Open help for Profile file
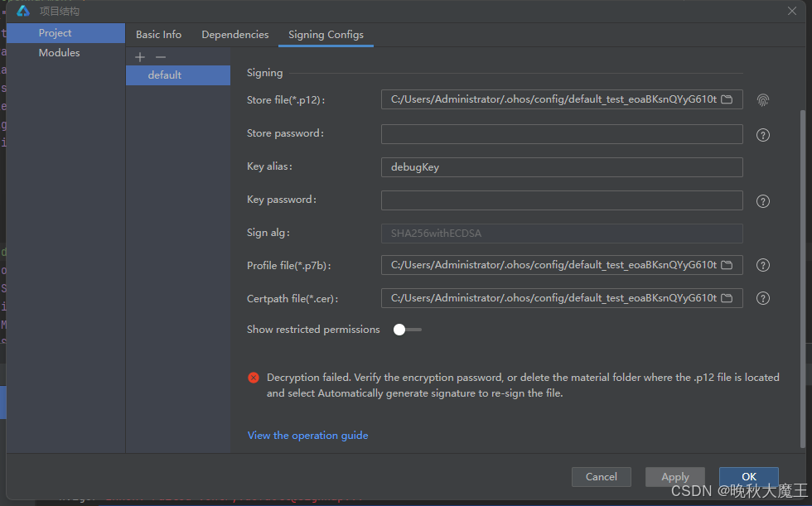The image size is (812, 506). pyautogui.click(x=763, y=265)
